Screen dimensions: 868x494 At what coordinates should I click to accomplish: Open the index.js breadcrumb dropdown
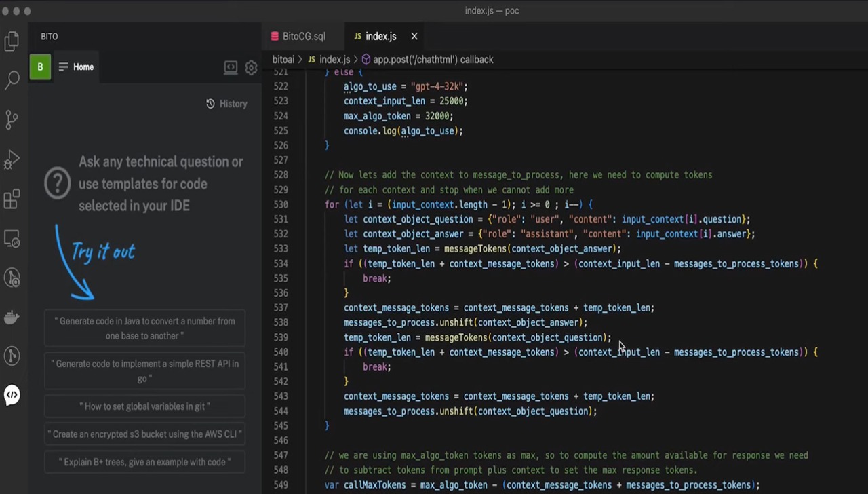click(334, 60)
